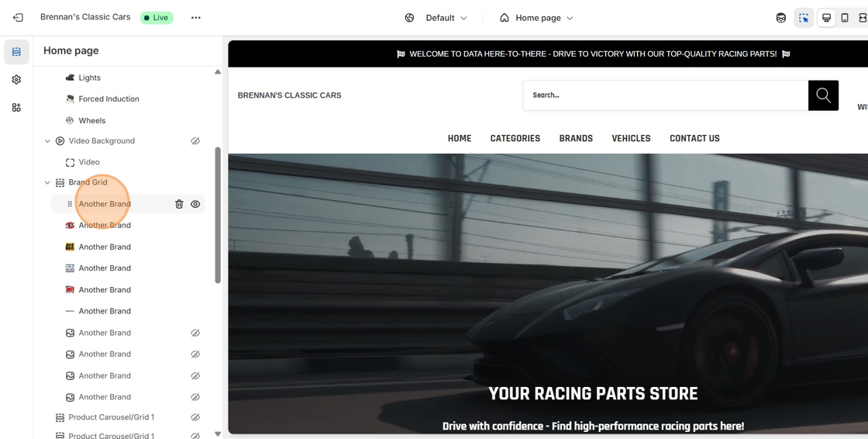Select Another Brand with yellow logo
The width and height of the screenshot is (868, 439).
point(105,247)
